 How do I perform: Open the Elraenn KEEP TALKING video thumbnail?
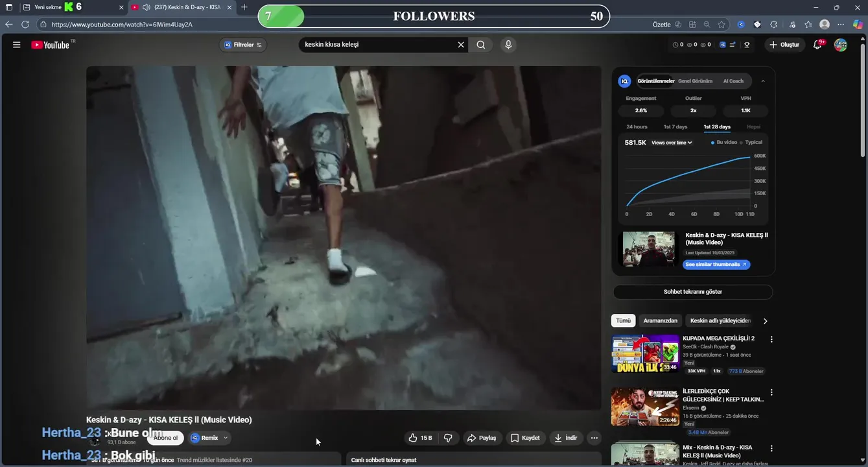coord(645,407)
